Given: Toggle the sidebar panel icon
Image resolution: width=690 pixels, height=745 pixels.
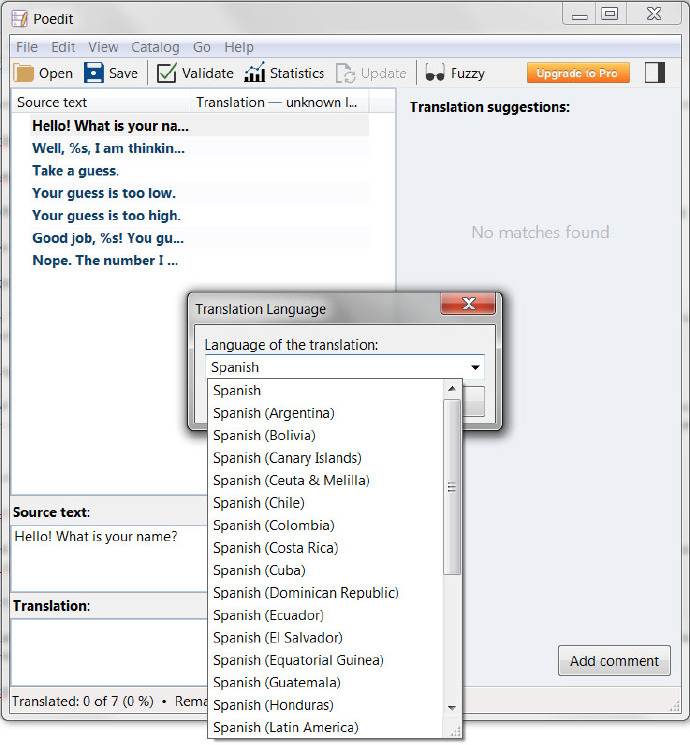Looking at the screenshot, I should click(x=654, y=73).
